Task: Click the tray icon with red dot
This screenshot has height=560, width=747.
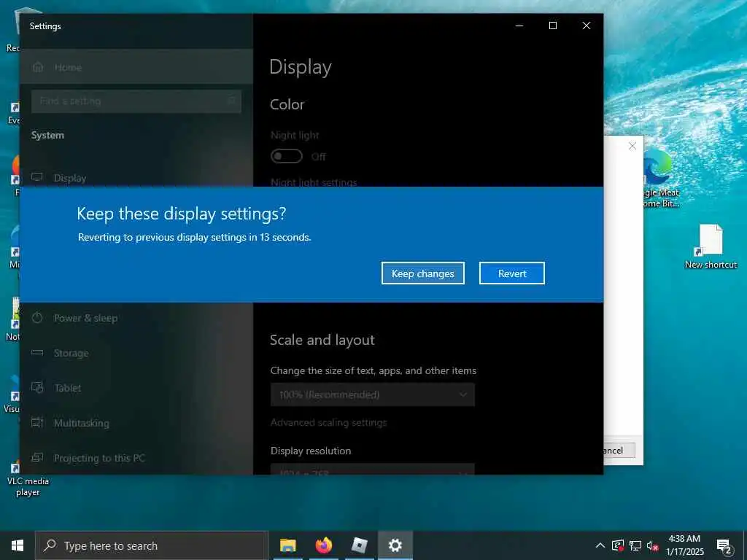Action: tap(618, 545)
